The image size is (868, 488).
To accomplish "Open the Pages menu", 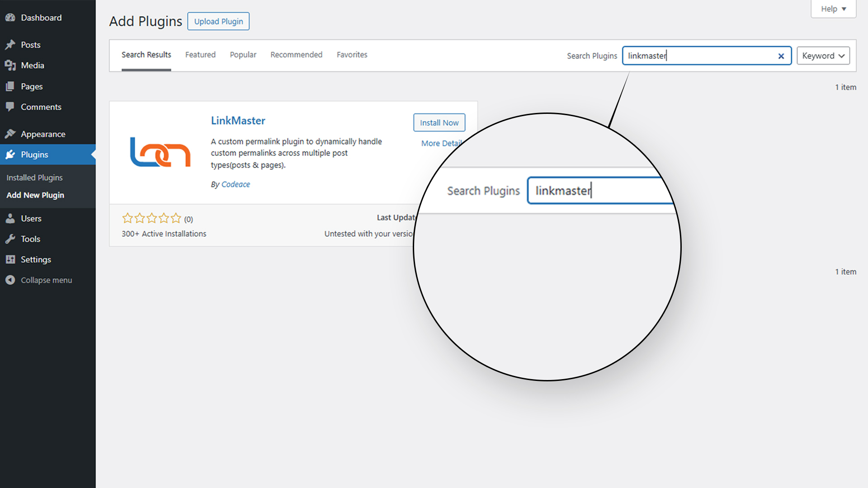I will pyautogui.click(x=48, y=86).
